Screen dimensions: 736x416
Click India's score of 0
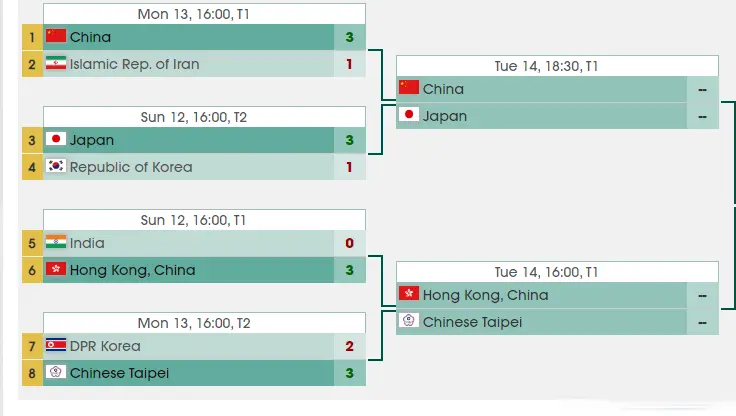click(x=349, y=243)
